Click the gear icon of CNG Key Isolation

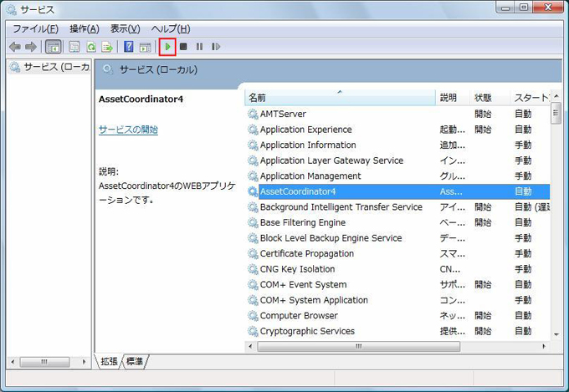[x=253, y=269]
